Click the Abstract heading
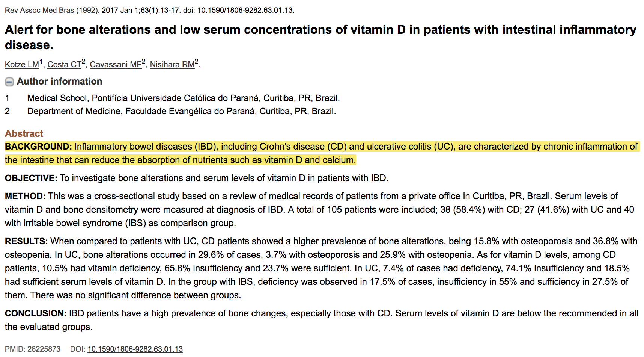 [24, 133]
